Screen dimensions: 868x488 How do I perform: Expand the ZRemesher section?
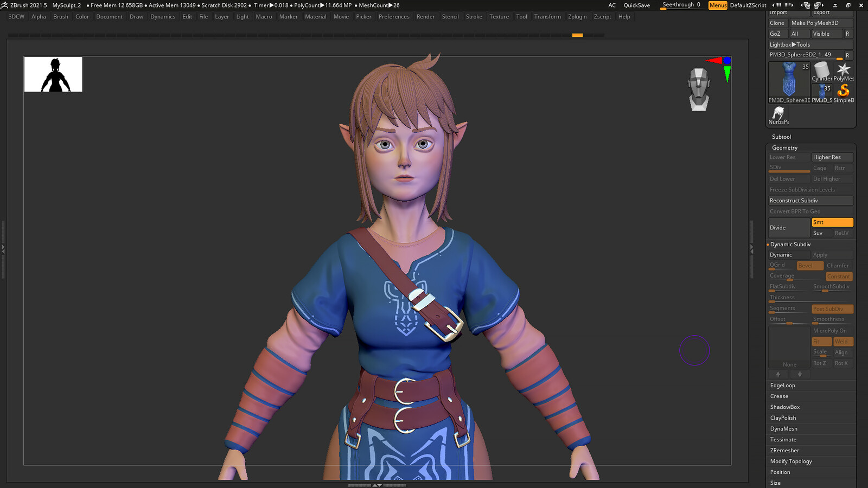click(784, 451)
